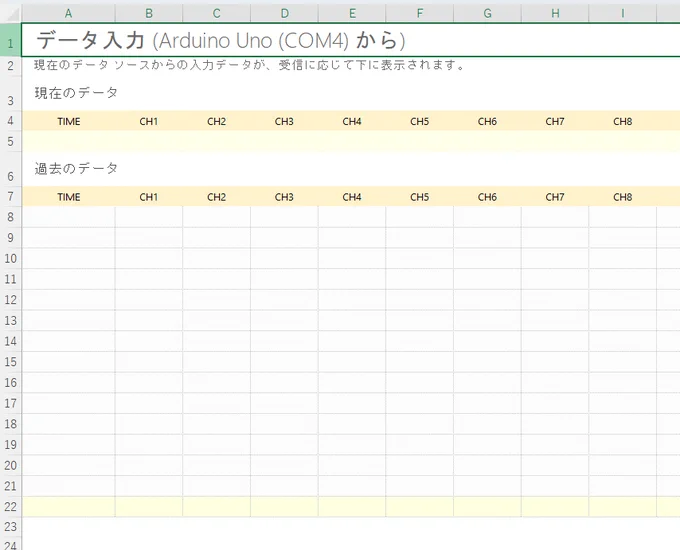Image resolution: width=680 pixels, height=550 pixels.
Task: Click TIME header in historical data row 7
Action: pos(69,197)
